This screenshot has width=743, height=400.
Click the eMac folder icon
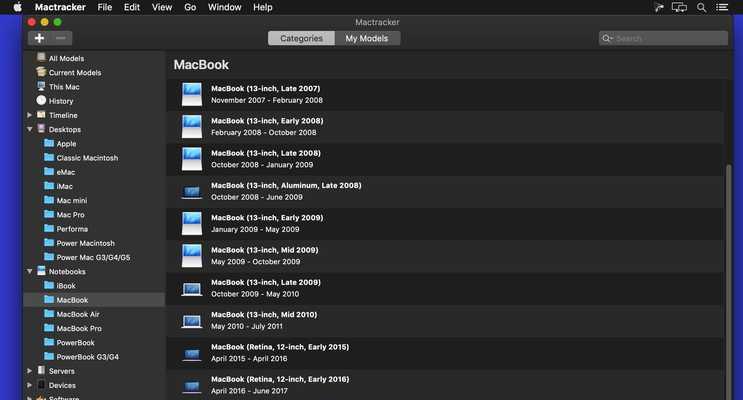tap(49, 172)
